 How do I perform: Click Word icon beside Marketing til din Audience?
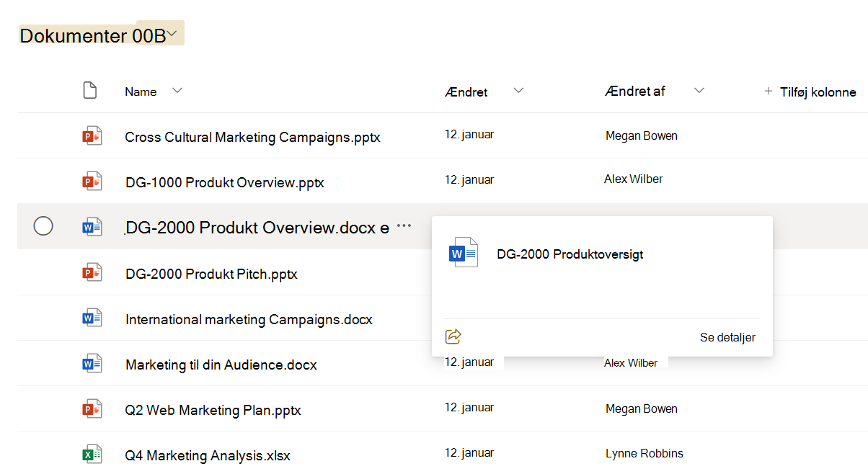pos(92,364)
